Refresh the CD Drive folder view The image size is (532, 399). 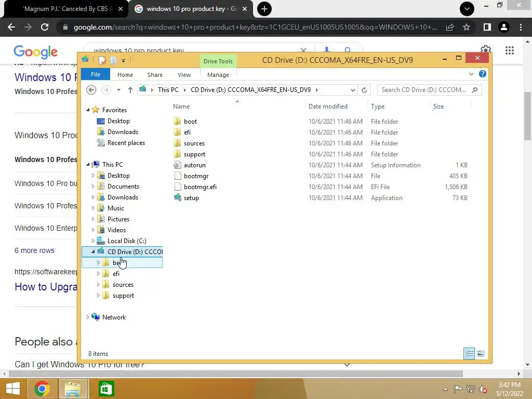[364, 90]
